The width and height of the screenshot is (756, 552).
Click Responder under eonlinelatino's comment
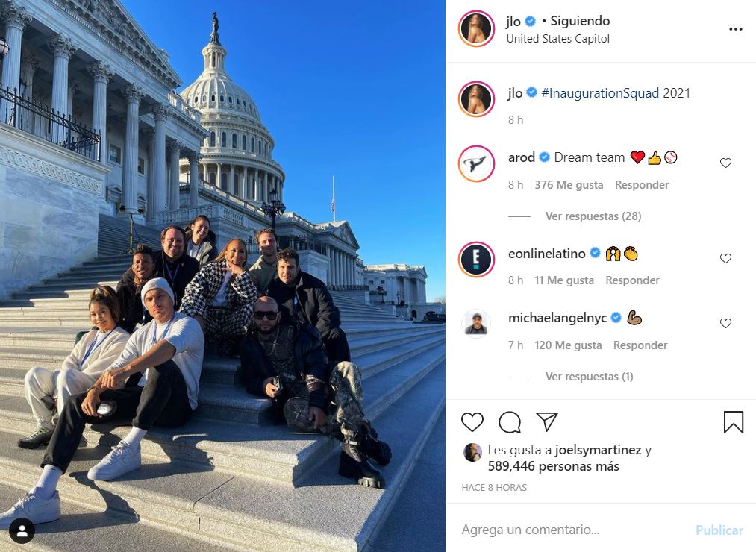point(632,280)
